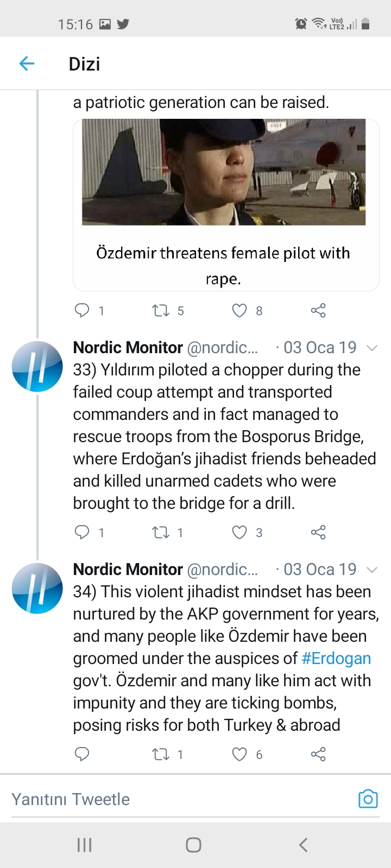Reply to tweet 33 about Yıldırım

81,532
